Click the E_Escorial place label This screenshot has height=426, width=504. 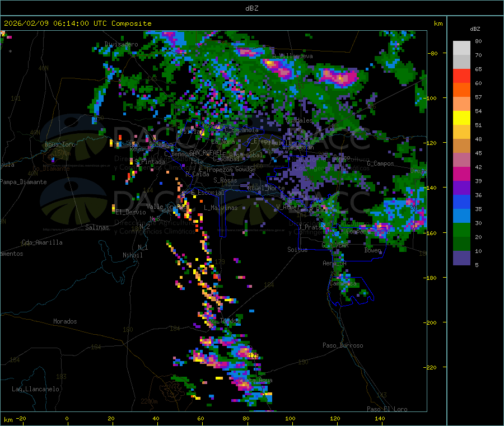(x=208, y=193)
